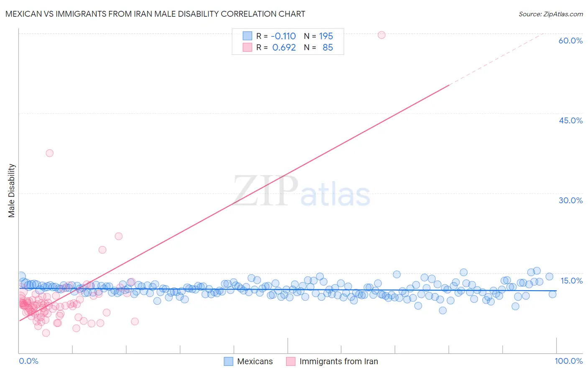Image resolution: width=588 pixels, height=373 pixels.
Task: Click the blue Mexicans legend swatch
Action: pyautogui.click(x=228, y=361)
